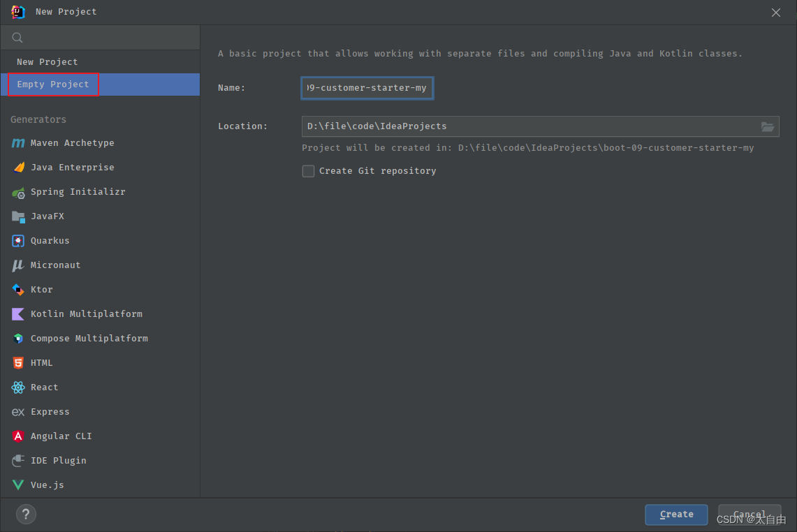
Task: Click the IntelliJ IDEA logo in title bar
Action: [x=18, y=12]
